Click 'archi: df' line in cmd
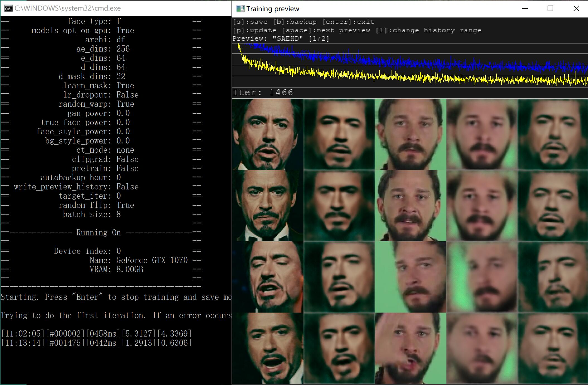The image size is (588, 385). (105, 40)
